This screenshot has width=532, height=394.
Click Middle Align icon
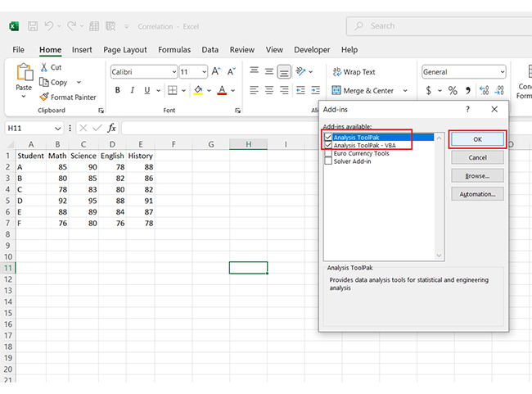coord(269,71)
